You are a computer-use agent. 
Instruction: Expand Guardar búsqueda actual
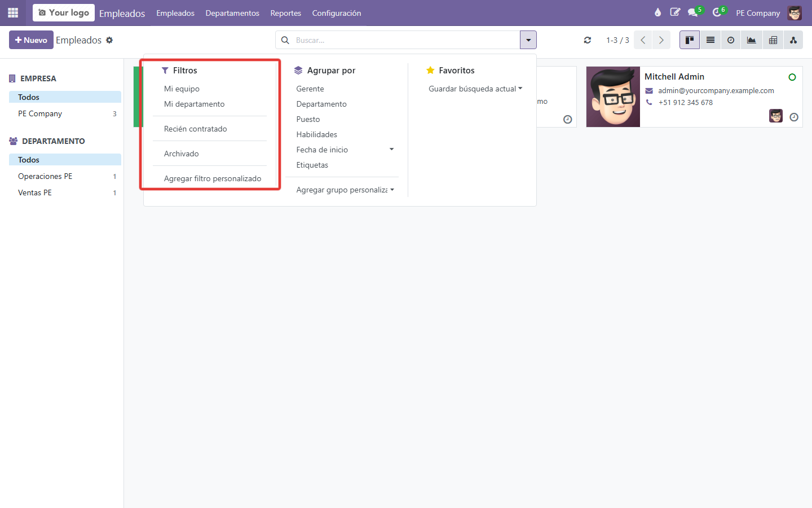(475, 89)
